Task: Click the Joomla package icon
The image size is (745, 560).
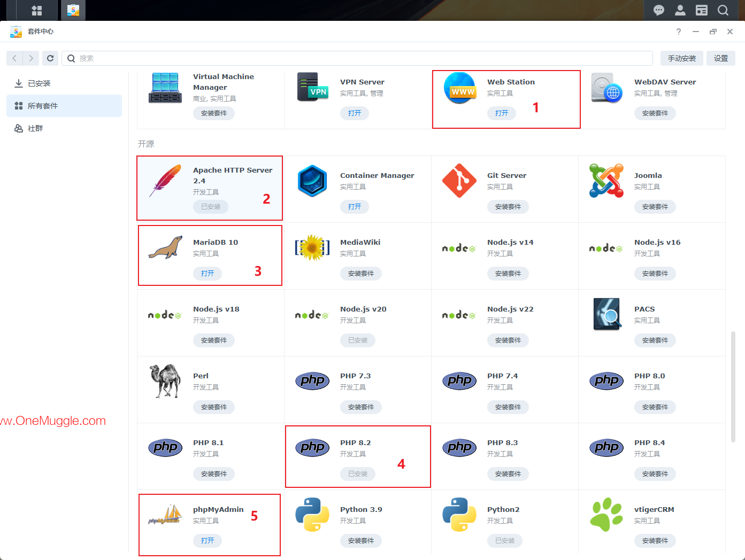Action: pos(606,181)
